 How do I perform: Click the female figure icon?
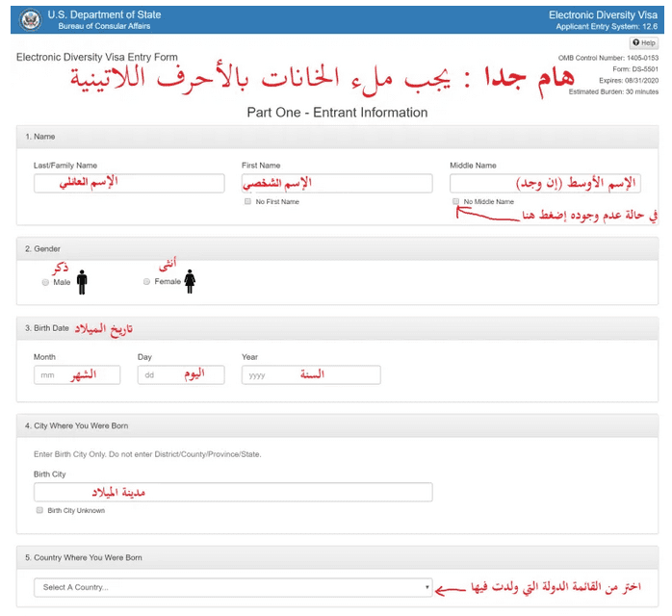[x=190, y=281]
